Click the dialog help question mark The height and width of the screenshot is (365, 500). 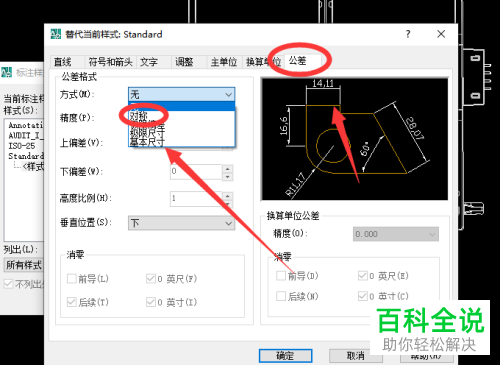[408, 34]
